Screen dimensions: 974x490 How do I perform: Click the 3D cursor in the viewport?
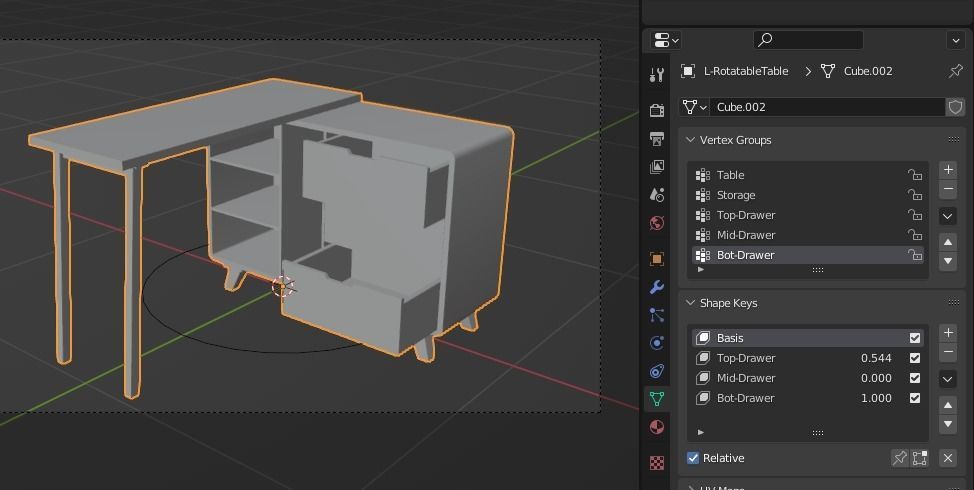point(283,287)
